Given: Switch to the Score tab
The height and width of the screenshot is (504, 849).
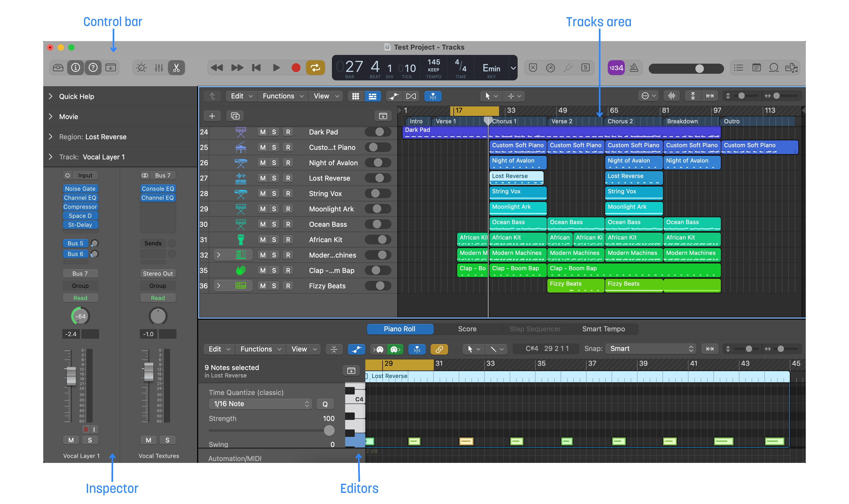Looking at the screenshot, I should tap(467, 329).
